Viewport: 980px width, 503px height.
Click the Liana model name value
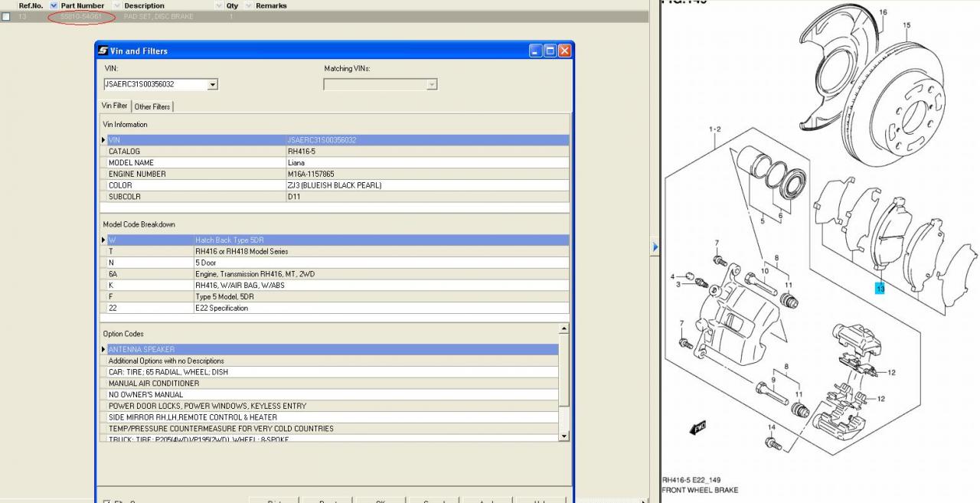click(296, 162)
